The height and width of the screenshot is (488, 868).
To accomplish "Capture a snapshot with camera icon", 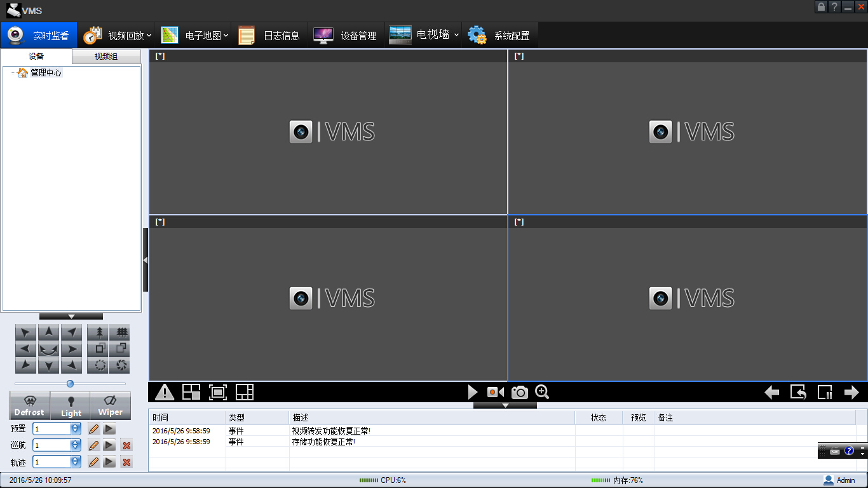I will (x=519, y=392).
